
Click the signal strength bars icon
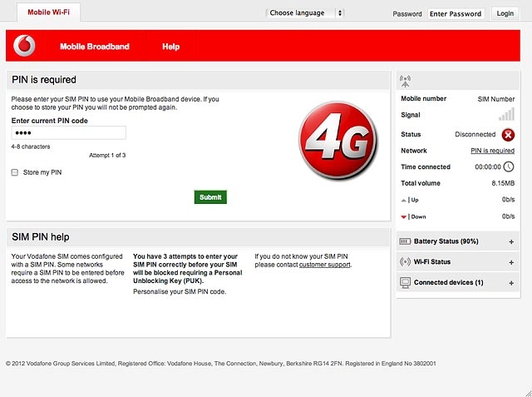(506, 115)
